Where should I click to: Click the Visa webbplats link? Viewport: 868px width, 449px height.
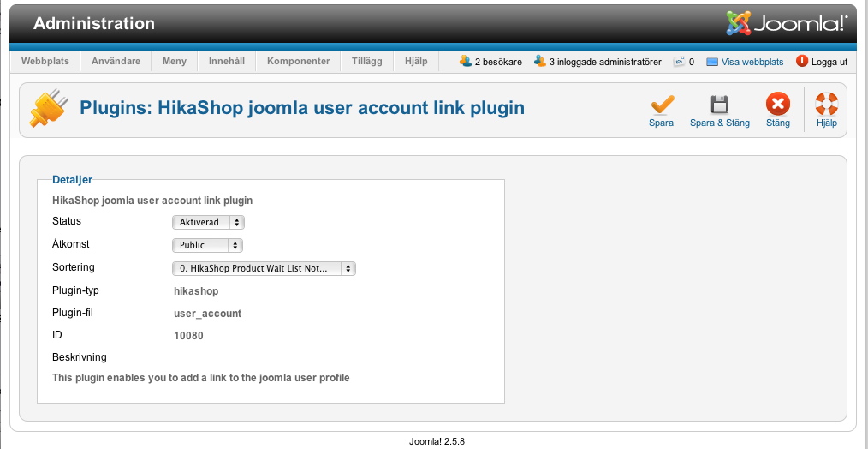(752, 62)
